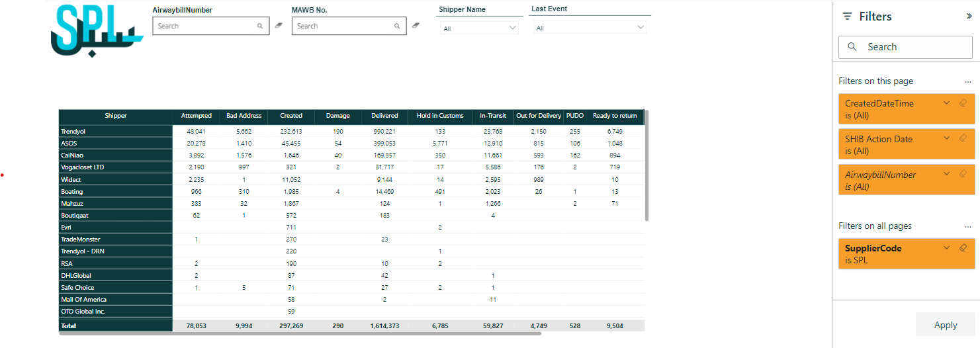
Task: Clear the SupplierCode filter using eraser icon
Action: click(x=963, y=248)
